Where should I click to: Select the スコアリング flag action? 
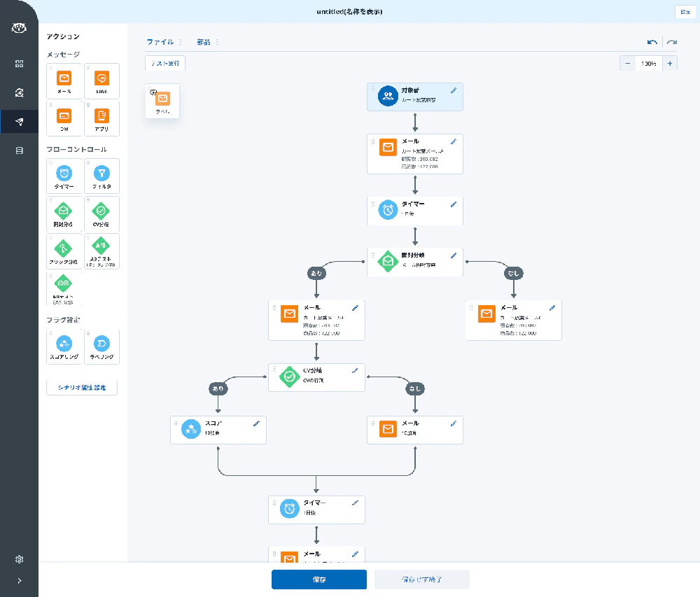coord(64,346)
